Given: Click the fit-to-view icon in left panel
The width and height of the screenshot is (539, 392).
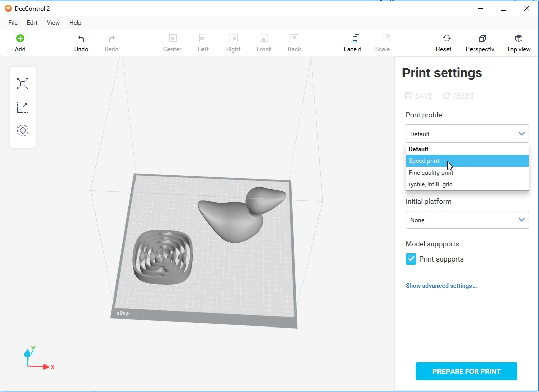Looking at the screenshot, I should tap(23, 84).
